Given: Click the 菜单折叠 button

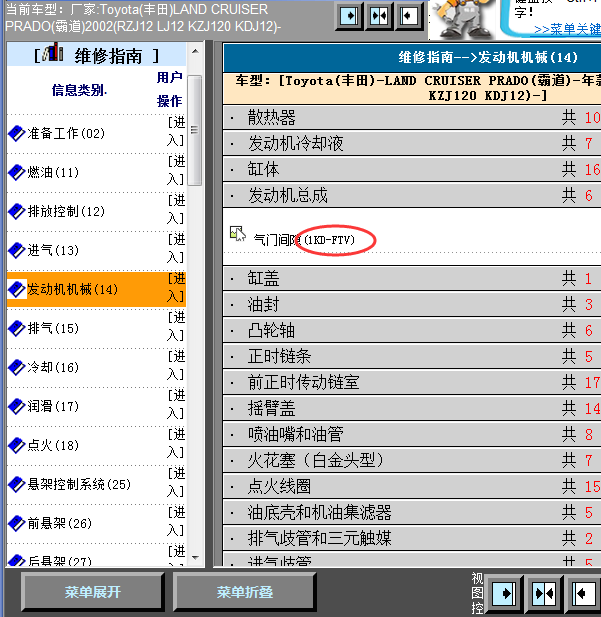Looking at the screenshot, I should (x=244, y=592).
